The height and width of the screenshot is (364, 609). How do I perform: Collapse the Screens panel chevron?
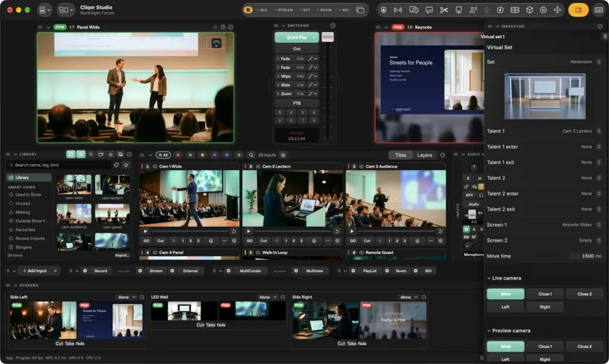[15, 285]
